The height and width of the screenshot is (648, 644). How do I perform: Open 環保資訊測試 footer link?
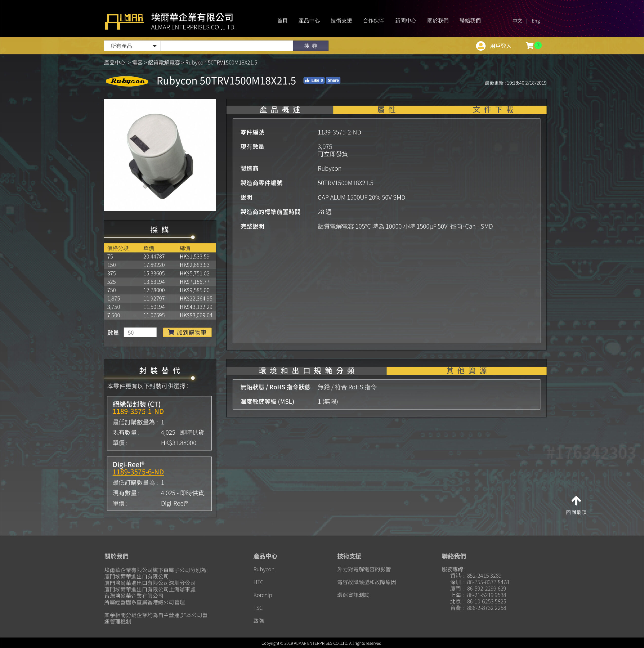(x=353, y=595)
